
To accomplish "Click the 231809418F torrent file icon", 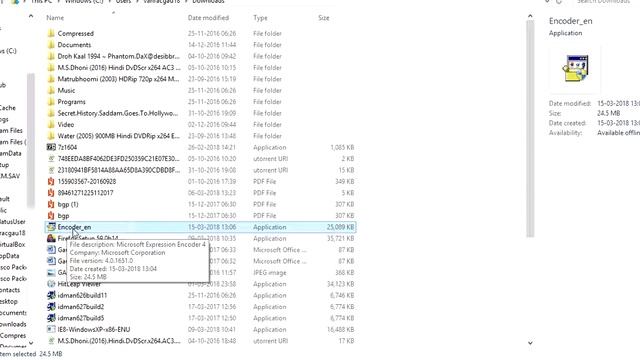I will coord(51,170).
